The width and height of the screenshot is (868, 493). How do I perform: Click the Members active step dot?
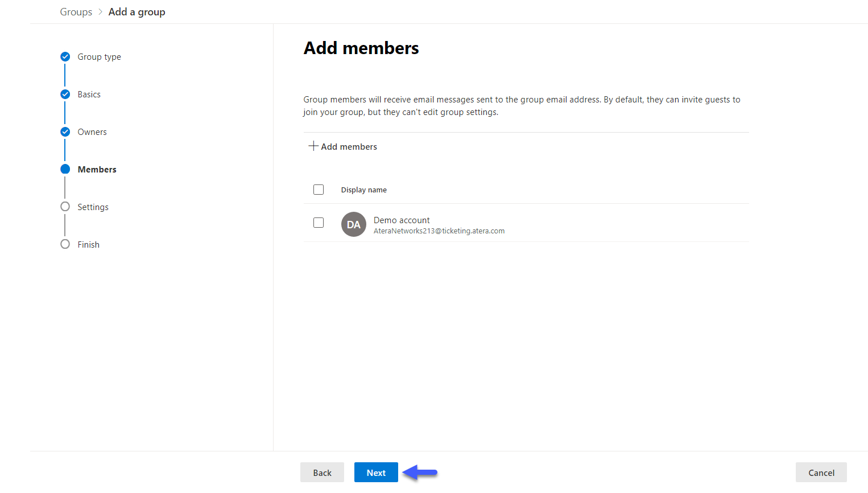tap(65, 169)
